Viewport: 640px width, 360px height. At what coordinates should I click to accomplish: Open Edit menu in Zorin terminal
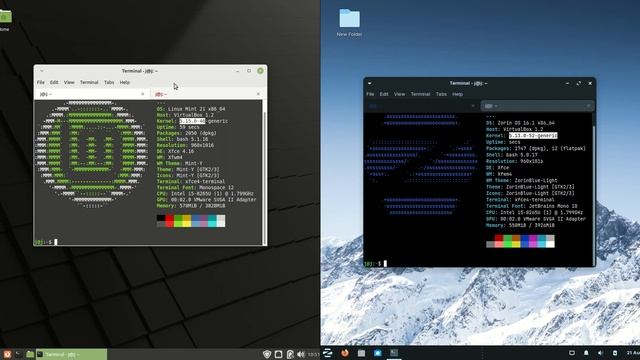click(384, 94)
